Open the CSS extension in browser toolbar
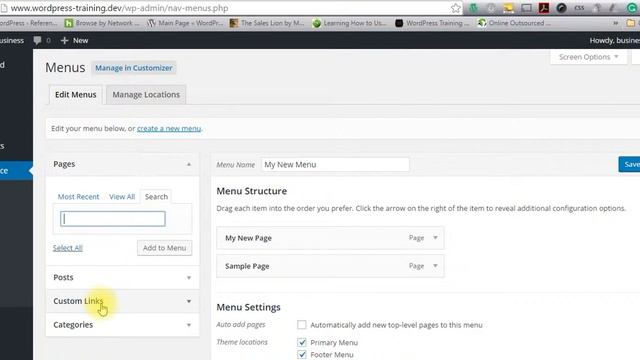Screen dimensions: 640x360 579,8
